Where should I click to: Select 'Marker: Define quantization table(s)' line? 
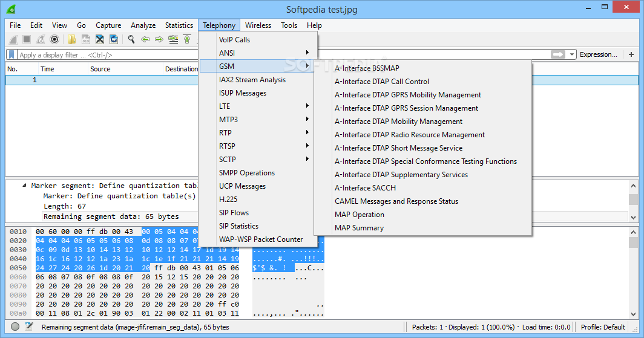119,196
